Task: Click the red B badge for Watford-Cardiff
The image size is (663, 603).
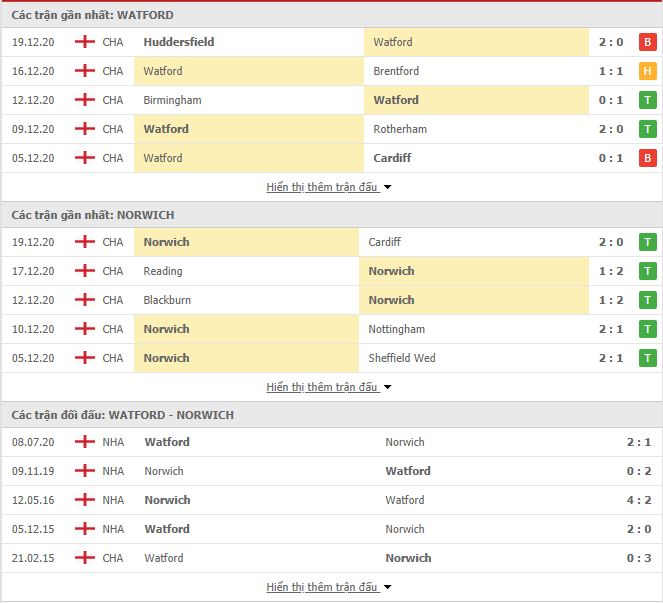Action: point(647,158)
